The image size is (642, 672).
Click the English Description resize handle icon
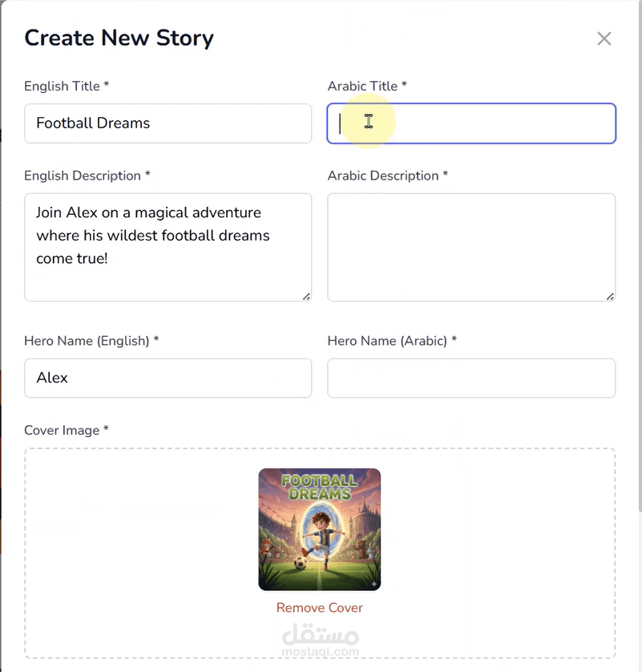click(x=306, y=297)
